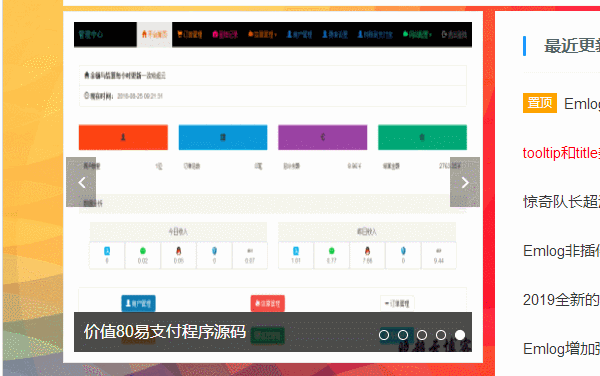
Task: Select the fourth carousel indicator dot
Action: pyautogui.click(x=441, y=335)
